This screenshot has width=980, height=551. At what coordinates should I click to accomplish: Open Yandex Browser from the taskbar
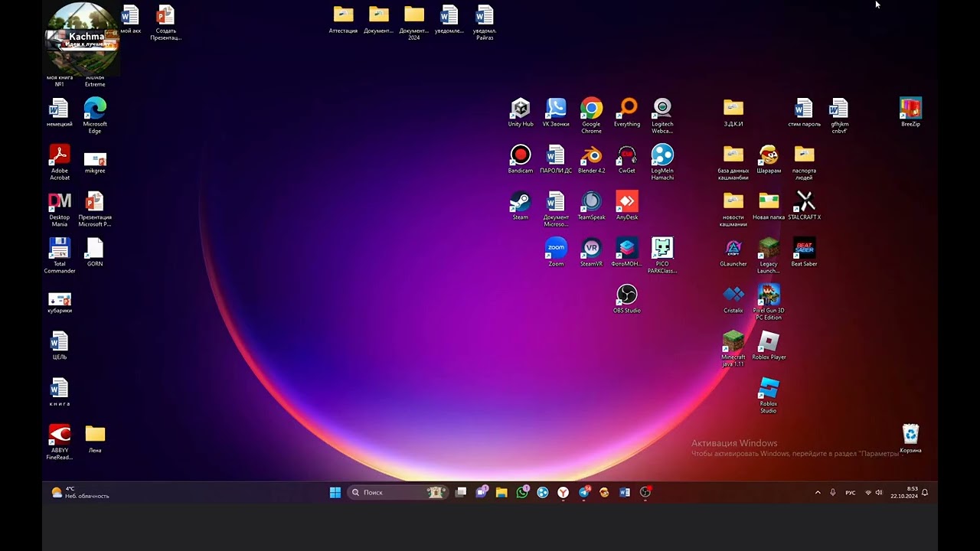coord(563,493)
